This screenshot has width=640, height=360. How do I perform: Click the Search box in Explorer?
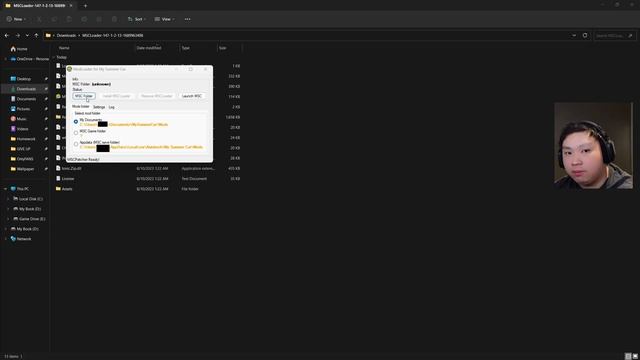[x=614, y=36]
